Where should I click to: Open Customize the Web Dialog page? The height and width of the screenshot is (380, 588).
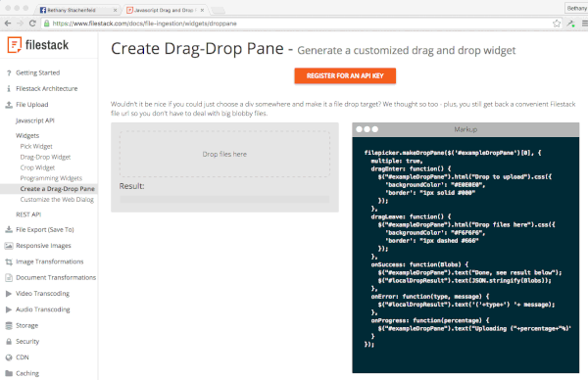pyautogui.click(x=57, y=200)
